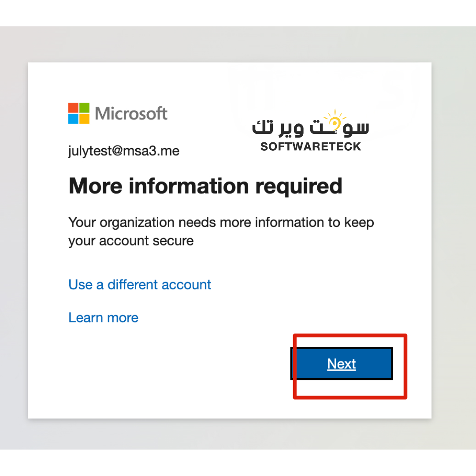
Task: Click the blue square of Microsoft logo
Action: [x=74, y=119]
